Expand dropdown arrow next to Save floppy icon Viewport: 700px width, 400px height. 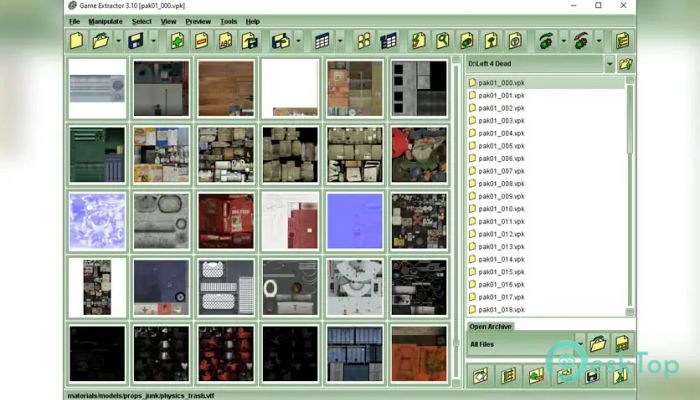[153, 41]
